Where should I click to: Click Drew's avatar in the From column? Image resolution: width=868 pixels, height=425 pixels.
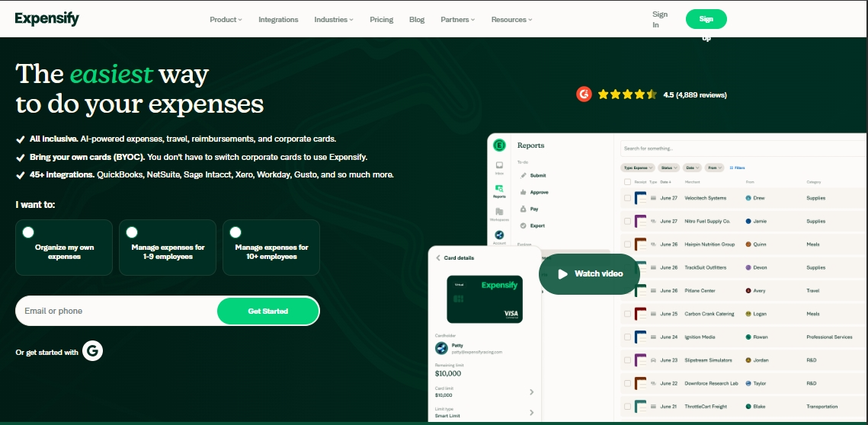coord(748,198)
